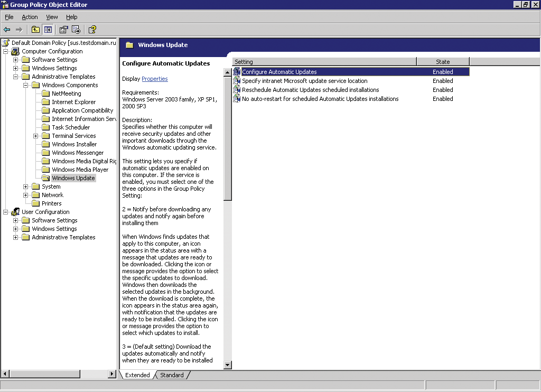
Task: Sort list by the Setting column header
Action: (324, 62)
